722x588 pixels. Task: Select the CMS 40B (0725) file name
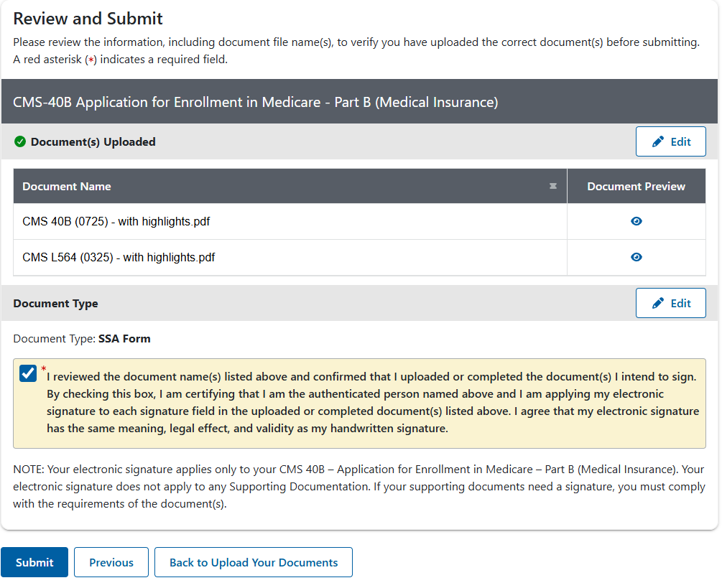click(116, 222)
